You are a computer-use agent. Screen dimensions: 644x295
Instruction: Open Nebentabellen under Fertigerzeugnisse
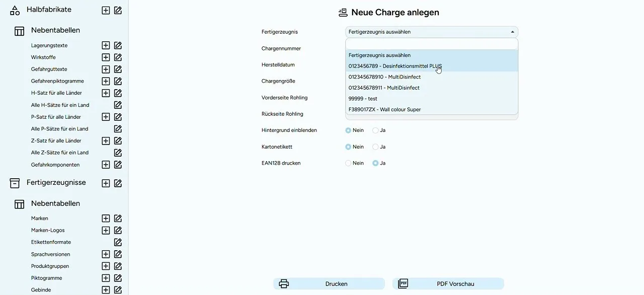(x=55, y=203)
